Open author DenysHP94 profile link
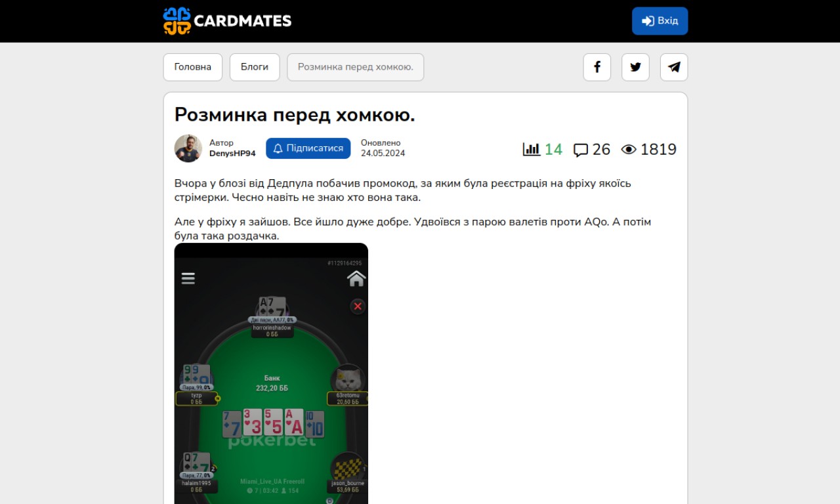840x504 pixels. point(232,154)
